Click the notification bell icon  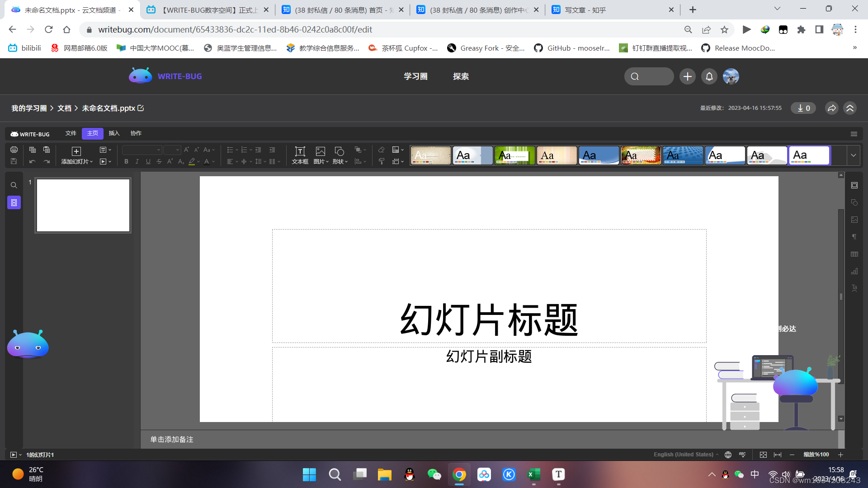pos(709,76)
